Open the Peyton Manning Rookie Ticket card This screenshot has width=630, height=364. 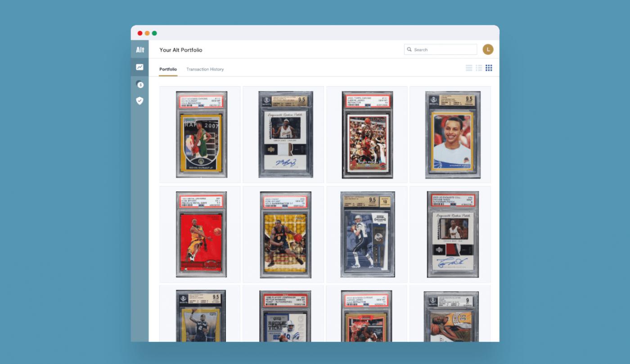tap(285, 316)
